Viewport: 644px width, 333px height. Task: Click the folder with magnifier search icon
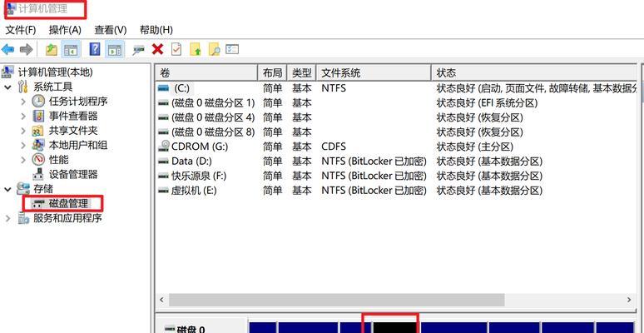[214, 50]
